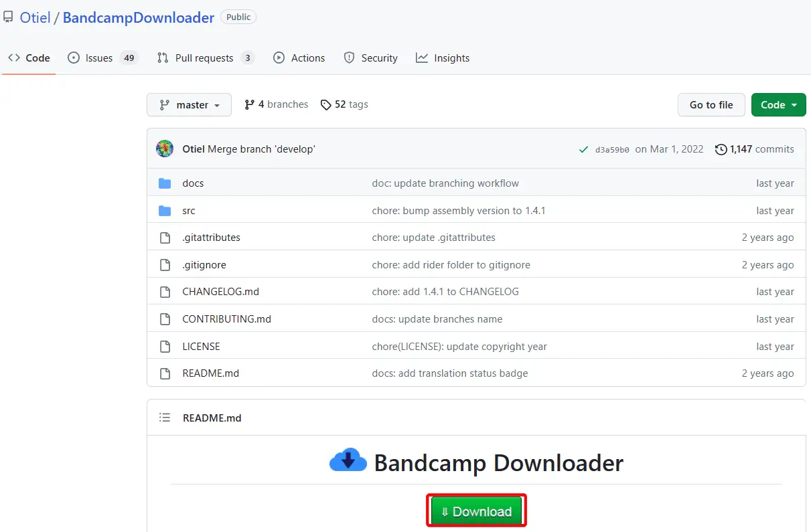Image resolution: width=811 pixels, height=532 pixels.
Task: Click the Pull requests count badge 3
Action: coord(248,58)
